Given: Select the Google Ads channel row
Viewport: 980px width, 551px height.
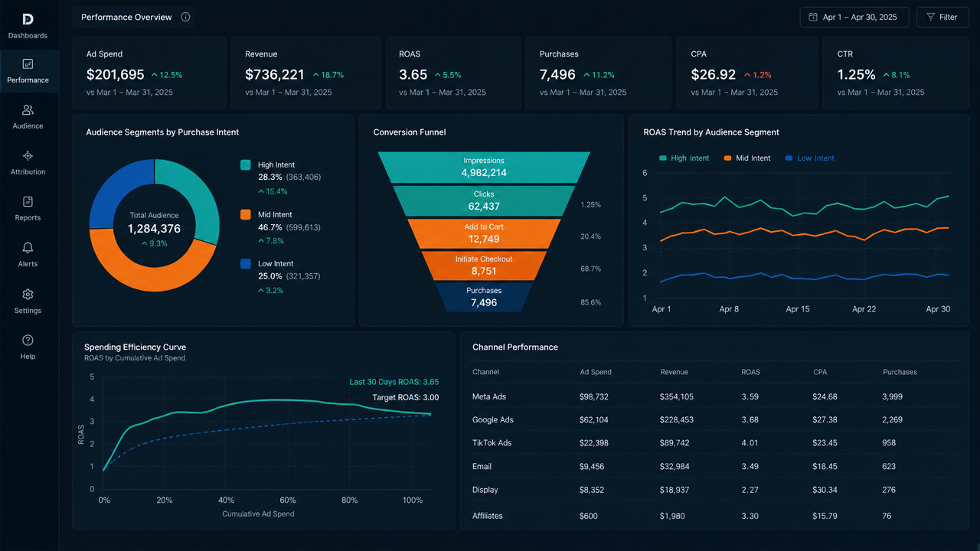Looking at the screenshot, I should click(714, 419).
